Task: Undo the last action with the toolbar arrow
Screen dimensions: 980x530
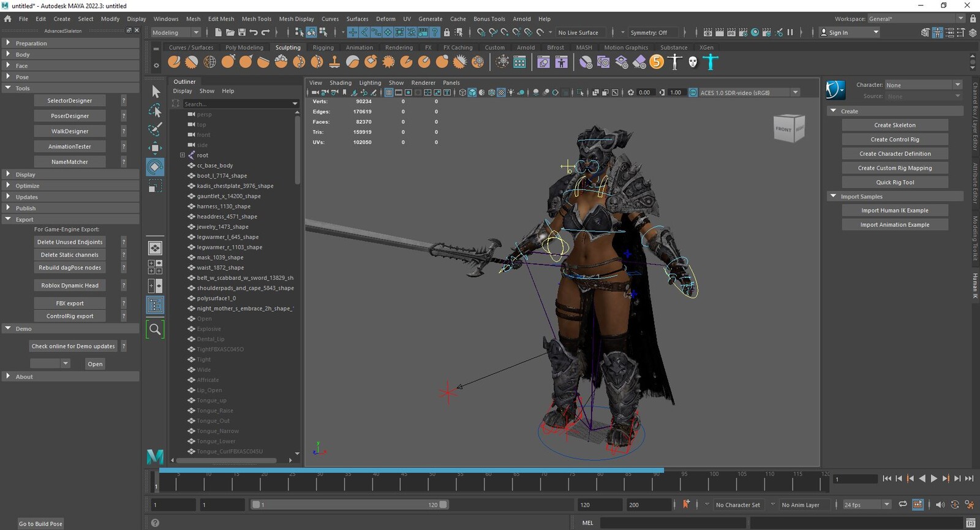Action: [x=254, y=32]
